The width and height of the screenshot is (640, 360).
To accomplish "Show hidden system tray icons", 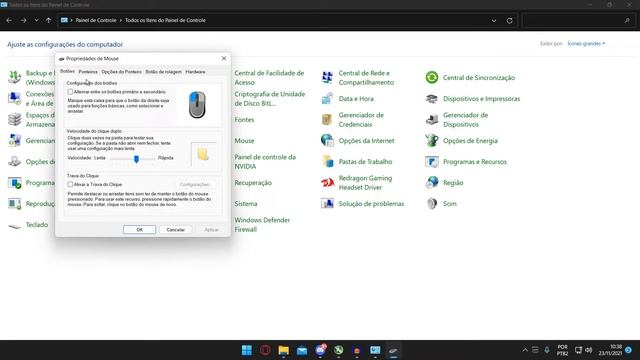I will (525, 350).
